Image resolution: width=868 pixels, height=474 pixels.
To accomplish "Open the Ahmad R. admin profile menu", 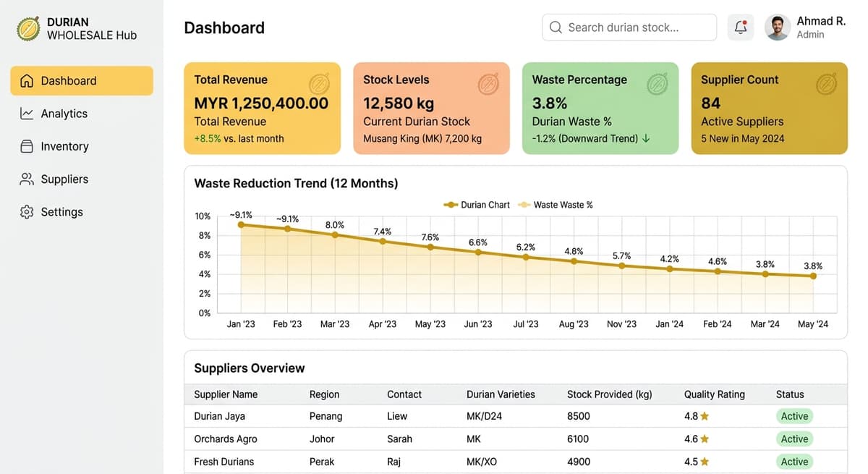I will click(800, 27).
